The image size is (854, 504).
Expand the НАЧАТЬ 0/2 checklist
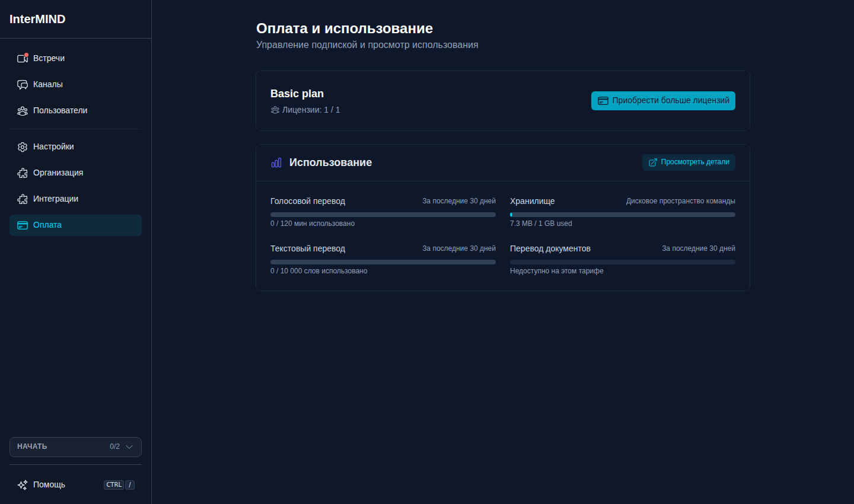[x=75, y=446]
